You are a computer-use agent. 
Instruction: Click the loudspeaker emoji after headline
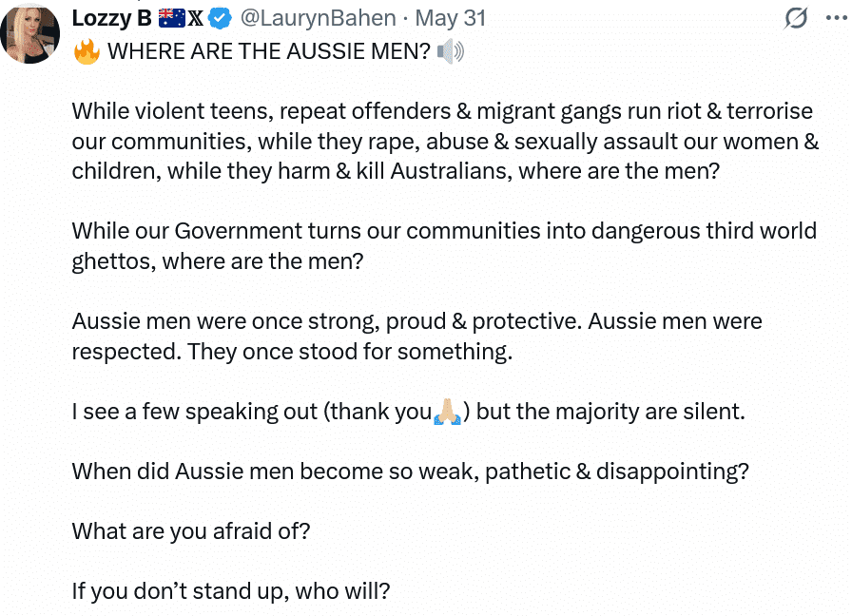tap(451, 51)
